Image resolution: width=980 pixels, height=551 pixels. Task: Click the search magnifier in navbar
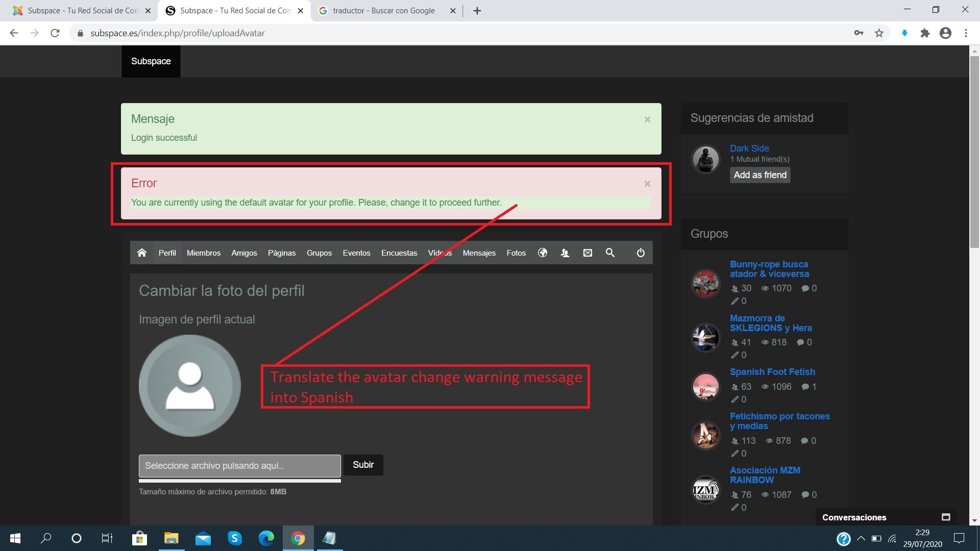click(610, 253)
